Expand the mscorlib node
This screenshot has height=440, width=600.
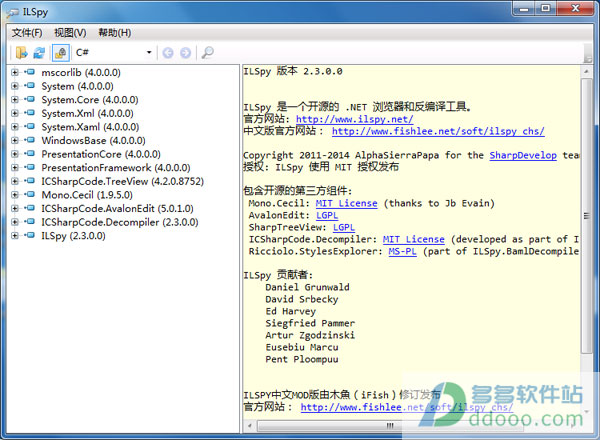click(15, 72)
